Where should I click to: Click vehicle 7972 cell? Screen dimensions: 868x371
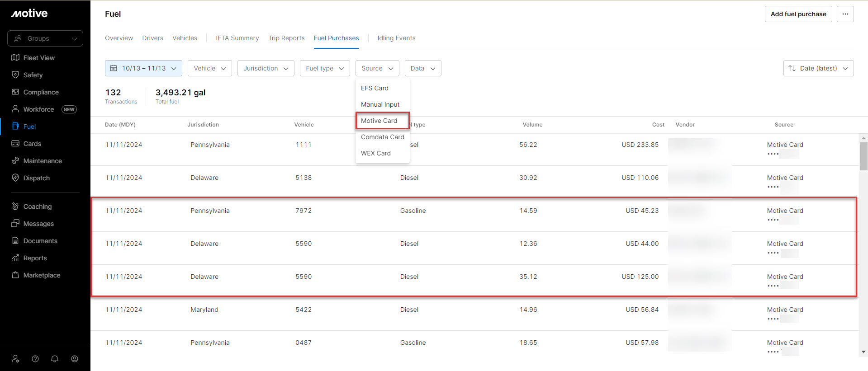tap(304, 211)
